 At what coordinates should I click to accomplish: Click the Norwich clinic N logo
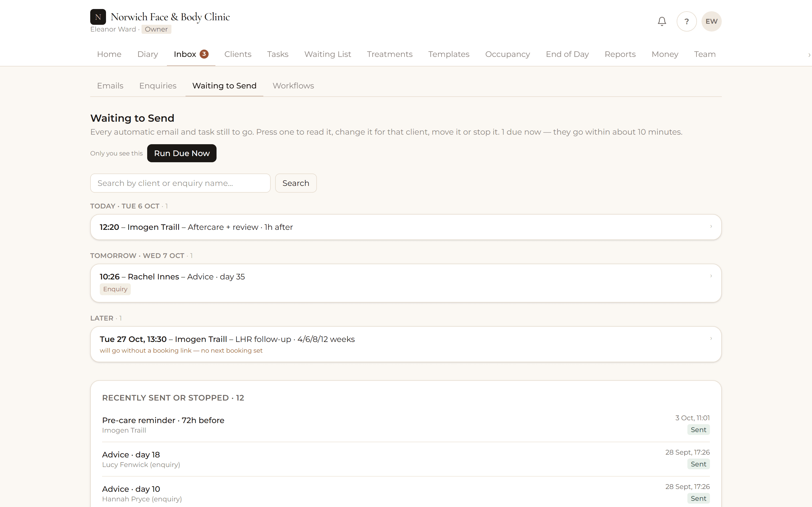pos(98,17)
